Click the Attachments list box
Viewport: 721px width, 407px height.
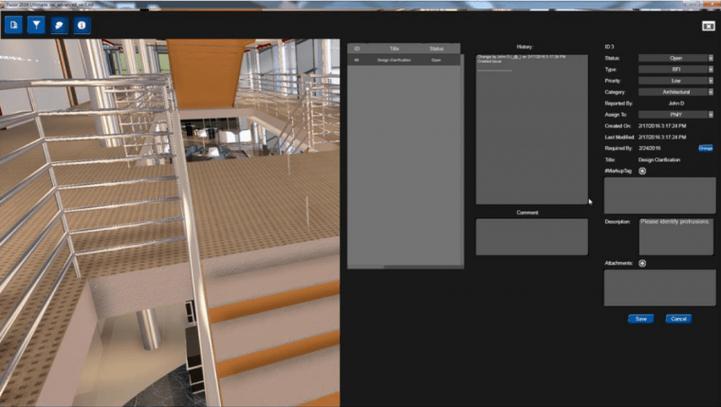tap(659, 288)
